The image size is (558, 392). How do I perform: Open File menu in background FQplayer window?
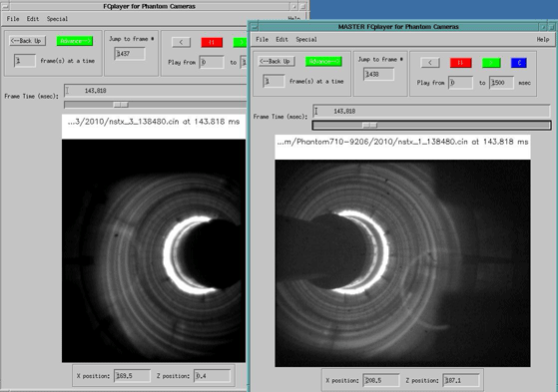point(13,19)
